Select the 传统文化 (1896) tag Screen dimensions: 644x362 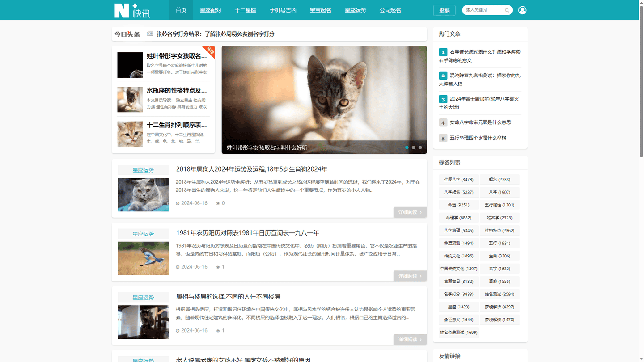click(x=458, y=256)
